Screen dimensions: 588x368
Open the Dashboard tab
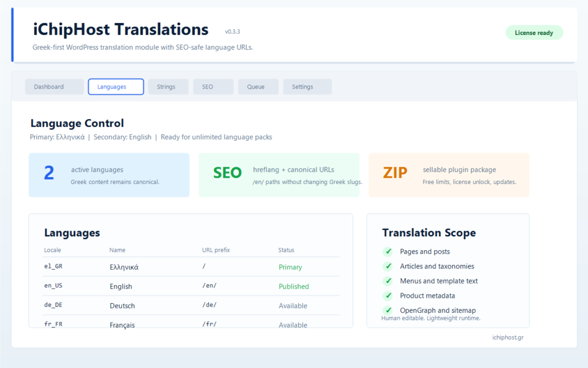pyautogui.click(x=55, y=87)
